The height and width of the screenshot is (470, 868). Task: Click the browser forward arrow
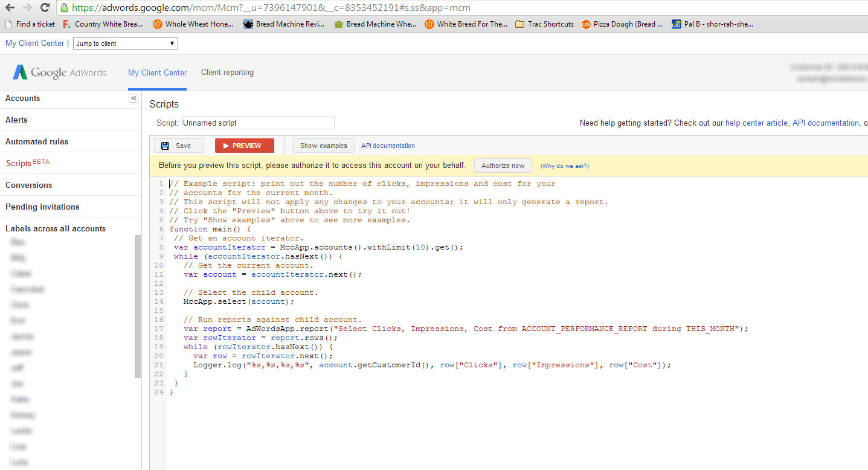(27, 8)
